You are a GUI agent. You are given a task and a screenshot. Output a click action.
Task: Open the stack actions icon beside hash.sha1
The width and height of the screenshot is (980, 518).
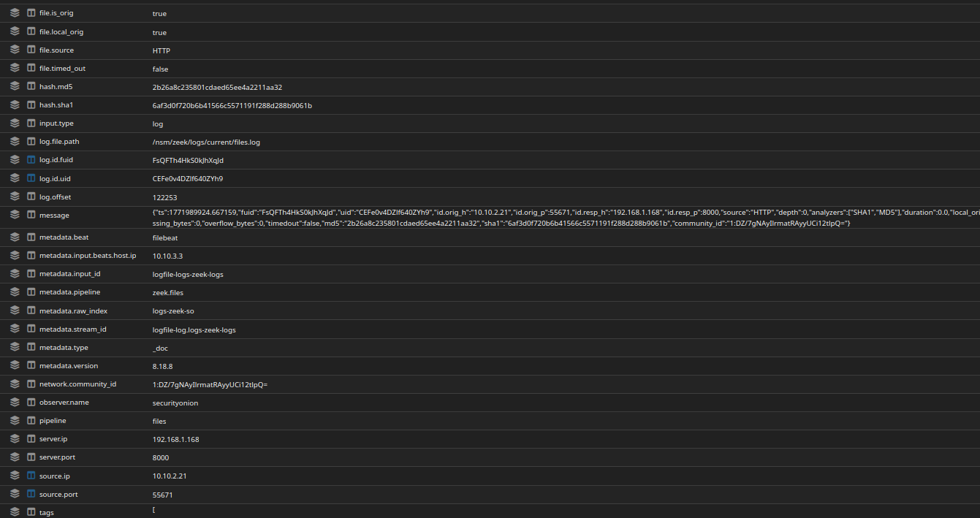(x=15, y=105)
